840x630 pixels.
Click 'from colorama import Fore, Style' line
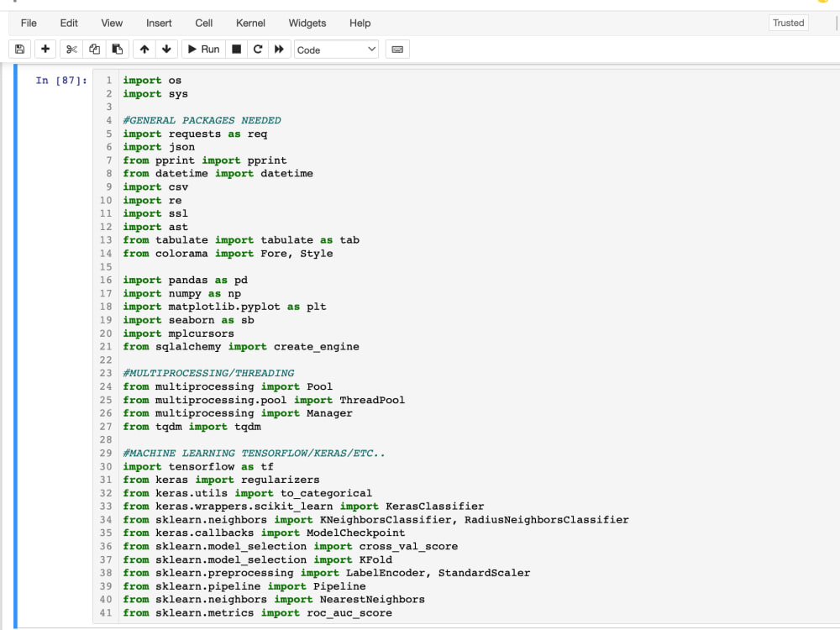(x=228, y=254)
